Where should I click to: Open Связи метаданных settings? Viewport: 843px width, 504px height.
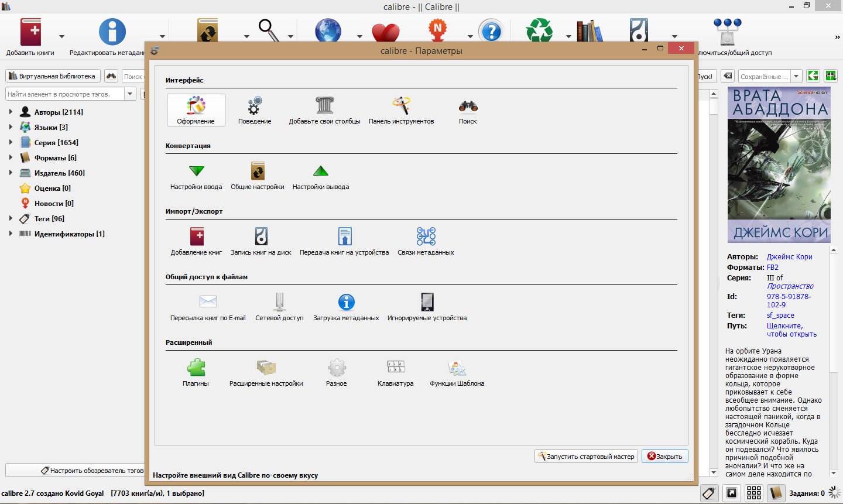pyautogui.click(x=426, y=241)
